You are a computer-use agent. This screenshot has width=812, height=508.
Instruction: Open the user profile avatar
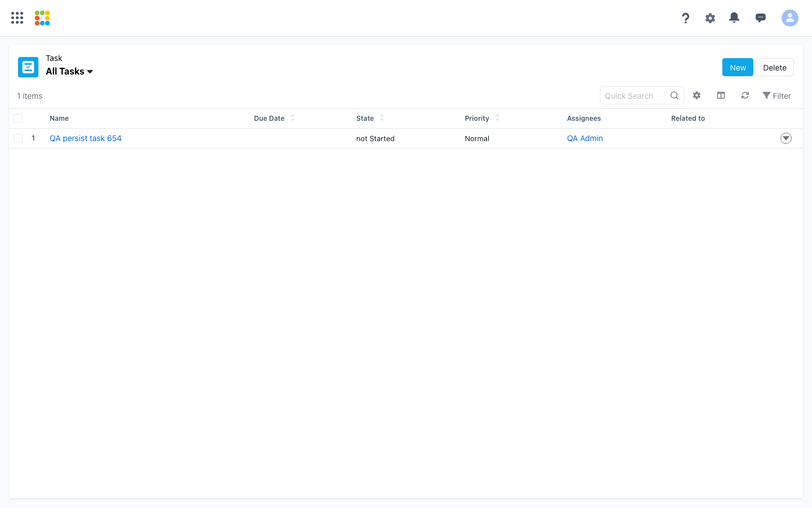pos(790,18)
